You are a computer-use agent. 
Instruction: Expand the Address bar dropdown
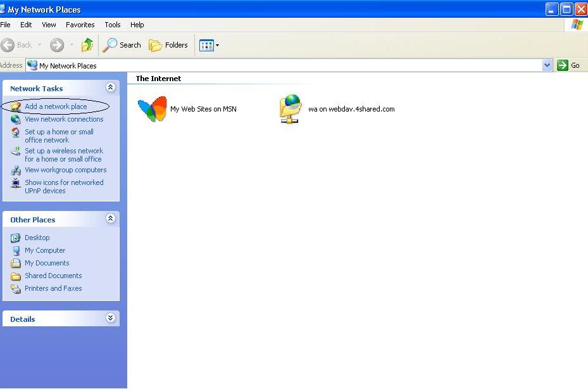(547, 65)
